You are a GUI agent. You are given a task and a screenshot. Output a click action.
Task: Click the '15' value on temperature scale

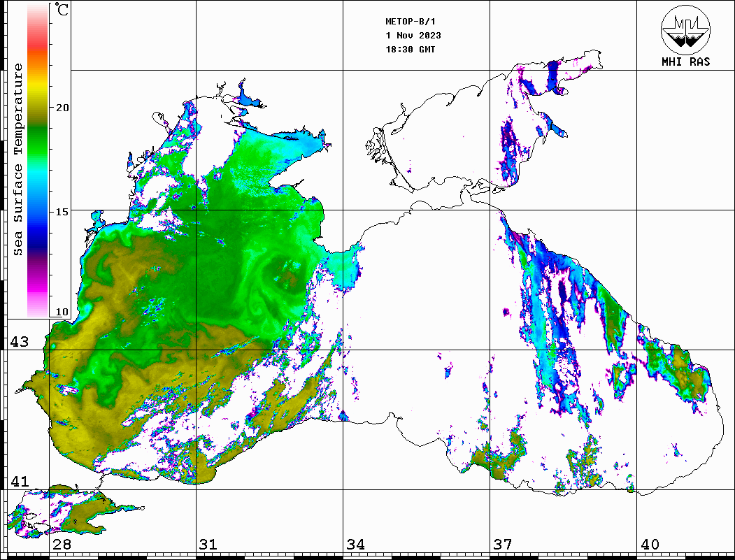pyautogui.click(x=62, y=212)
